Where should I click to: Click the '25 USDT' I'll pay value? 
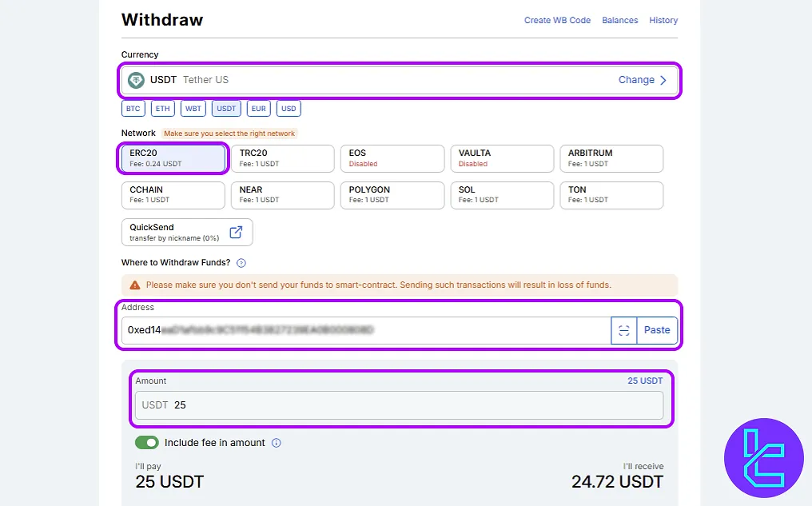pyautogui.click(x=169, y=482)
